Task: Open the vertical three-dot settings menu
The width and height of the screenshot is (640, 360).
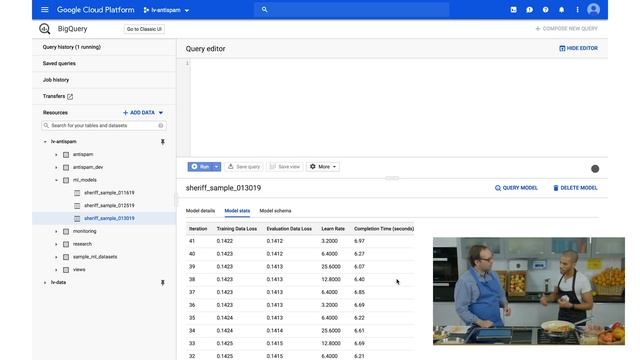Action: coord(577,10)
